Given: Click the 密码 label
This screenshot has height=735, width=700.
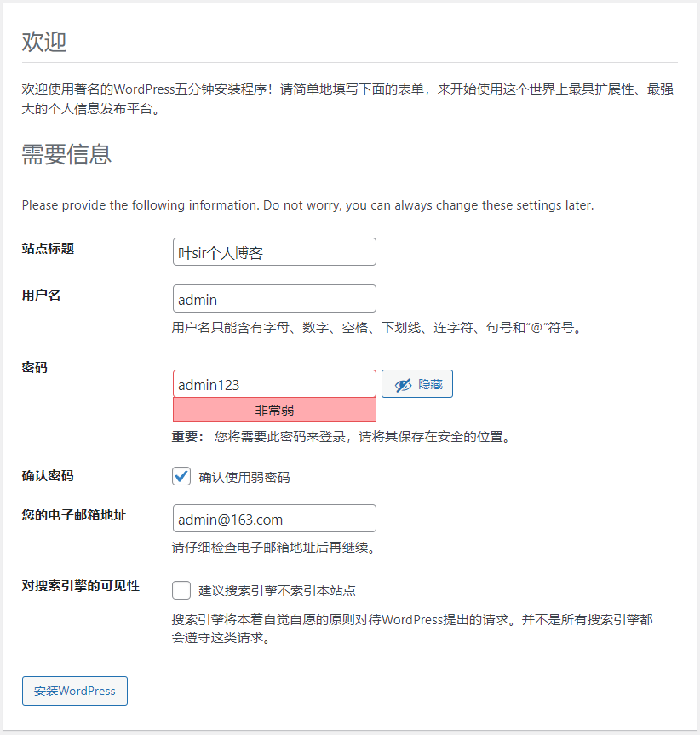Looking at the screenshot, I should (x=35, y=368).
